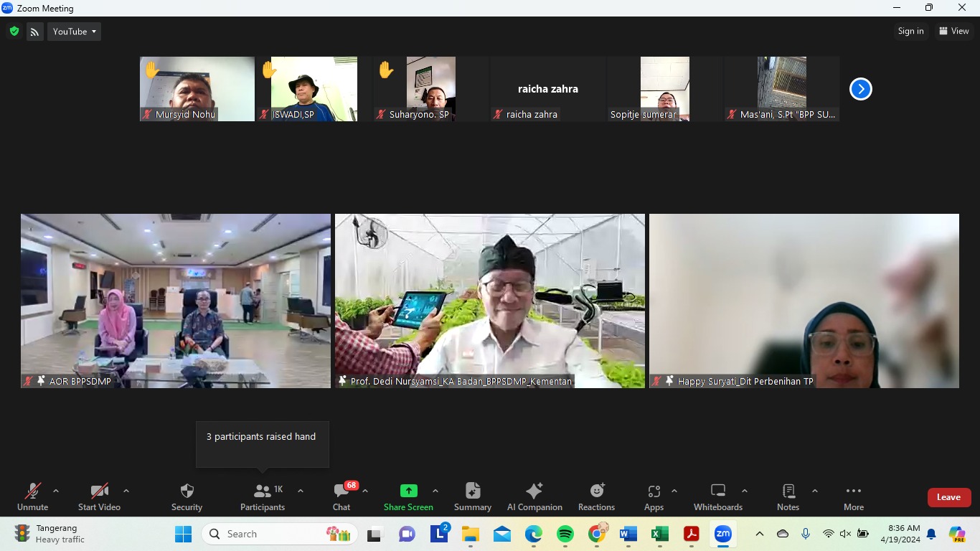Open the More options menu

point(853,491)
